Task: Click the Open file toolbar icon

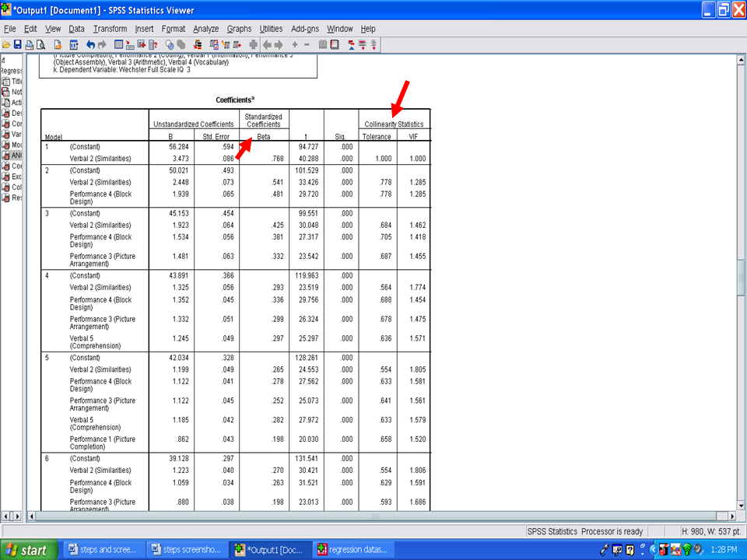Action: 6,44
